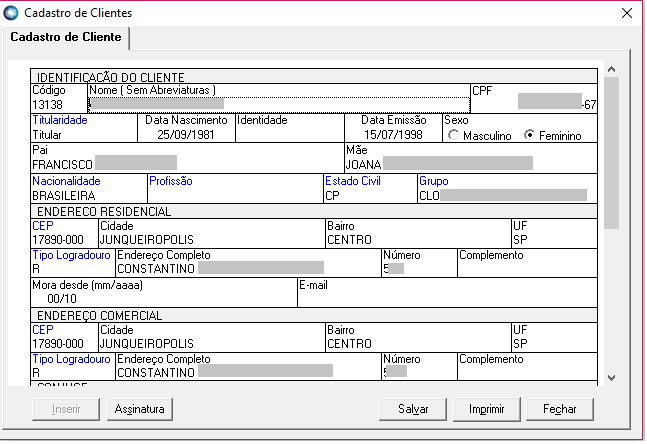Click the Estado Civil value CP
This screenshot has height=444, width=647.
point(332,196)
